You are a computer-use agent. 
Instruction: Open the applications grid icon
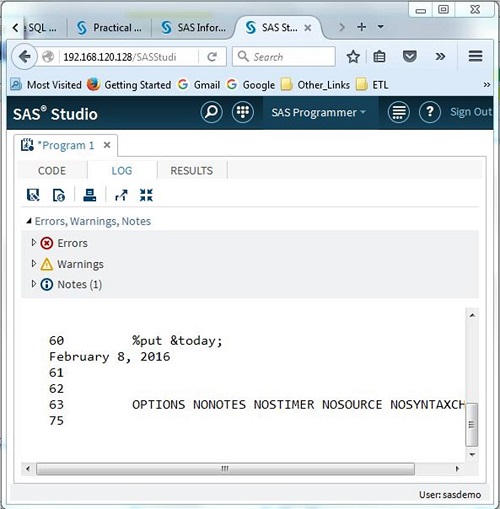(x=243, y=112)
